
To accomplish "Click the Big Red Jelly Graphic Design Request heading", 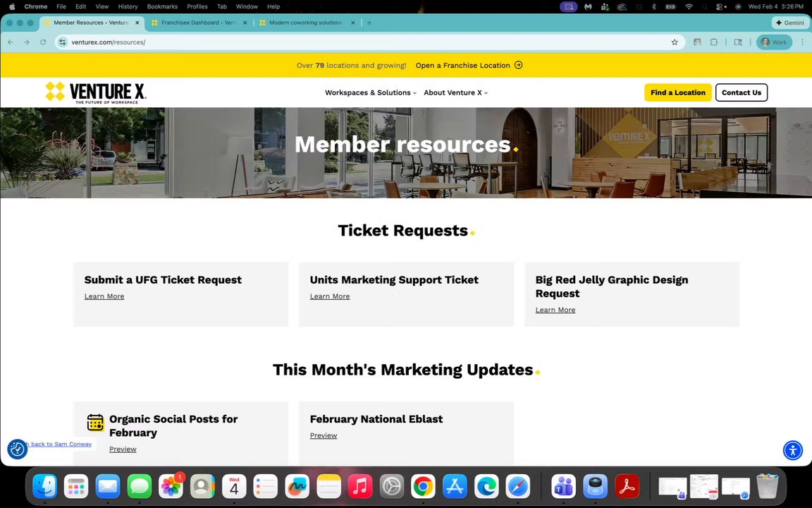I will click(612, 286).
